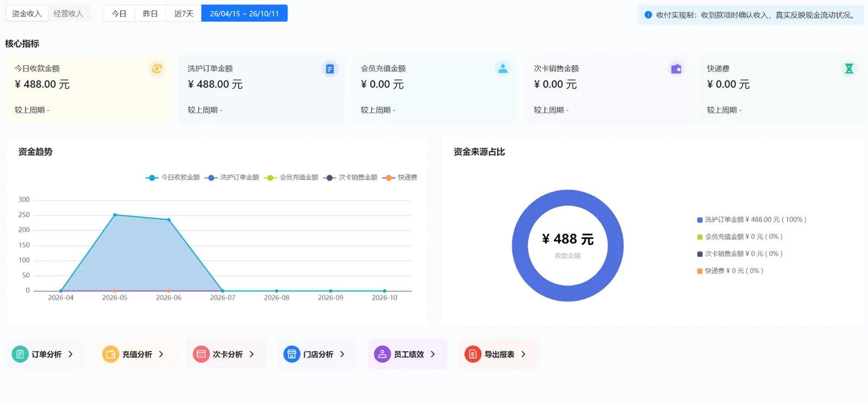Expand 门店分析 with its chevron arrow
The image size is (868, 403).
[342, 354]
